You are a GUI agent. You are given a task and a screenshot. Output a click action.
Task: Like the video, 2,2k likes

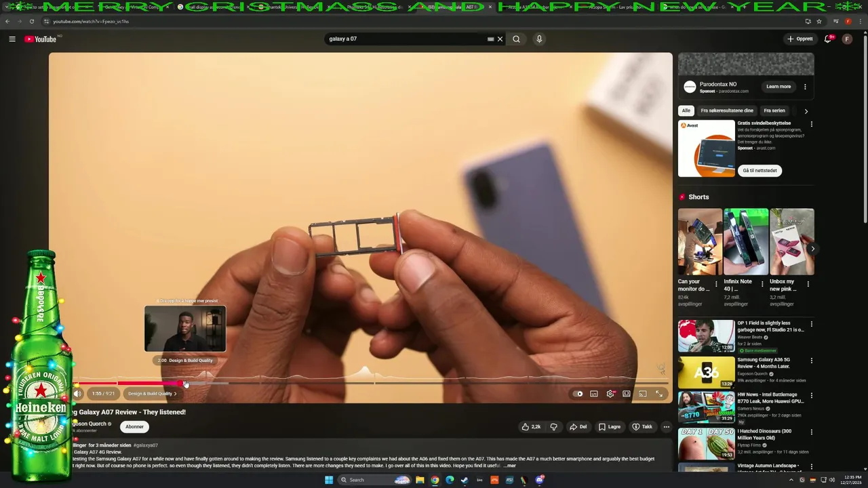tap(531, 427)
